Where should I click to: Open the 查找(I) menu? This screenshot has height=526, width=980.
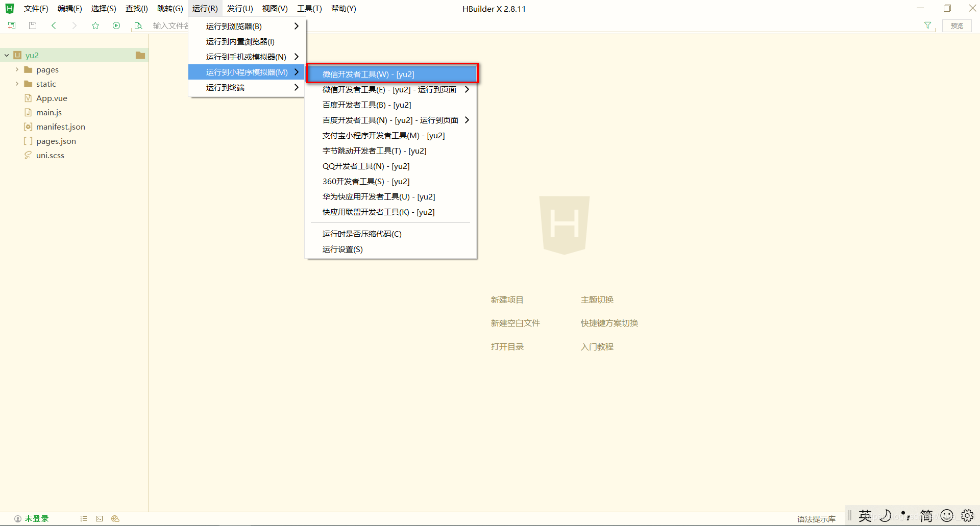tap(137, 9)
